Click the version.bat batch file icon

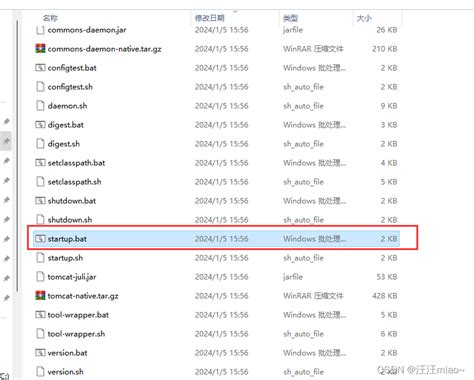tap(40, 353)
